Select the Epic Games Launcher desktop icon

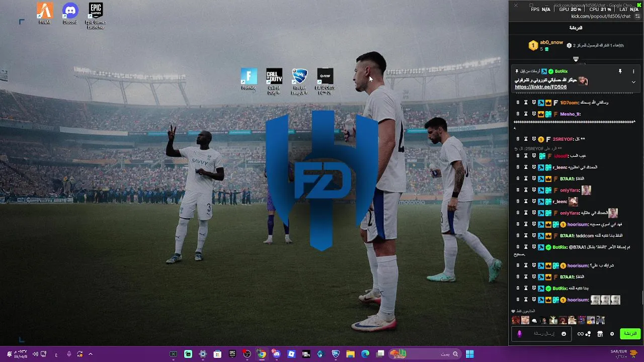click(96, 16)
